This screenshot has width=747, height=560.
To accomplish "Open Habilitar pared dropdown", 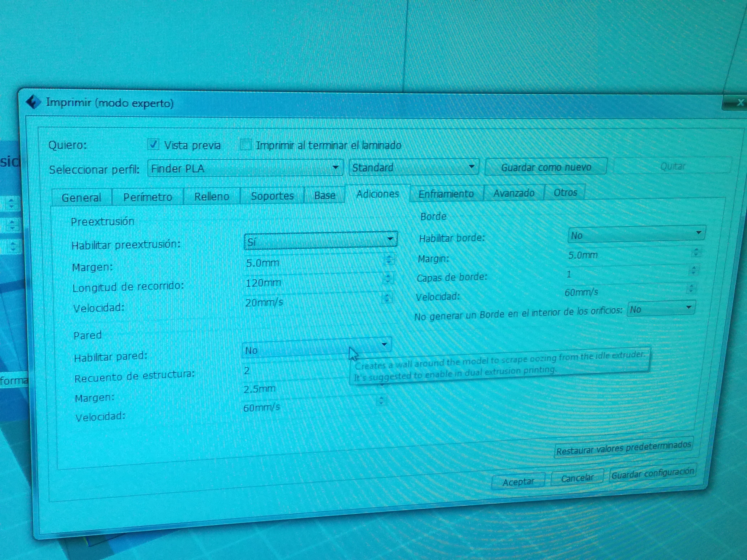I will 316,348.
